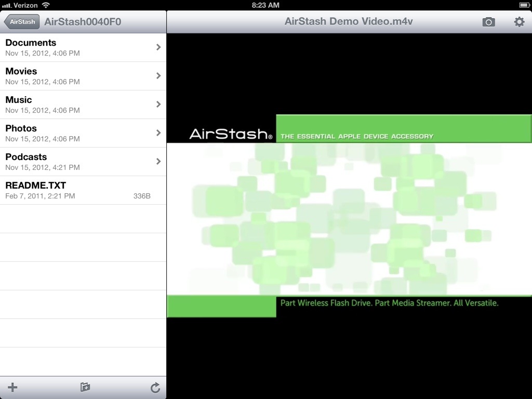Tap the camera icon in the top bar
The image size is (532, 399).
tap(488, 22)
